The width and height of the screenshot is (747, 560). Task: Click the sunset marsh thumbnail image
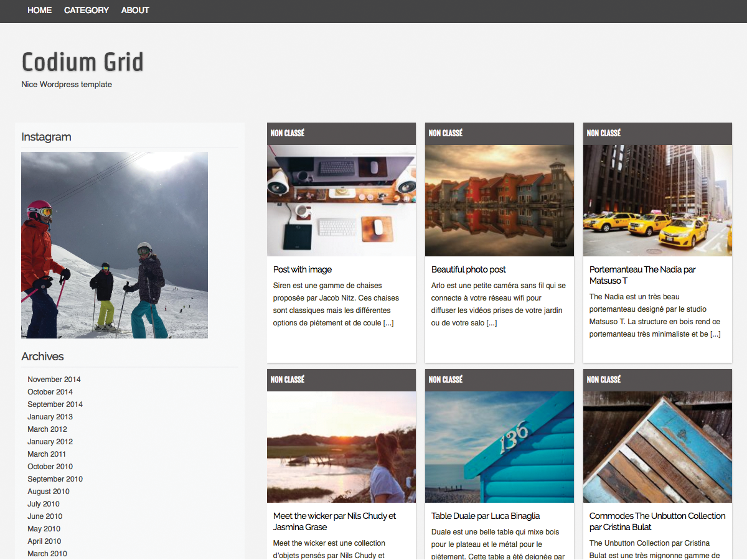[x=341, y=447]
